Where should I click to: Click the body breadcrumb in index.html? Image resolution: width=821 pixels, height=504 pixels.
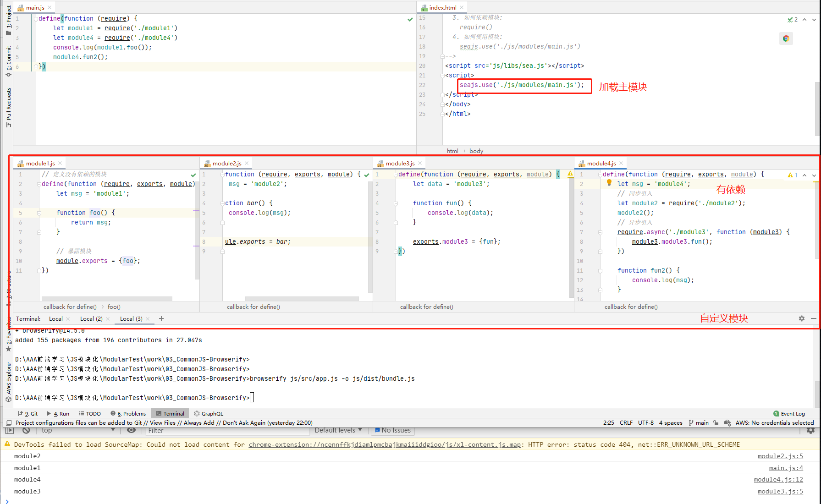tap(476, 151)
